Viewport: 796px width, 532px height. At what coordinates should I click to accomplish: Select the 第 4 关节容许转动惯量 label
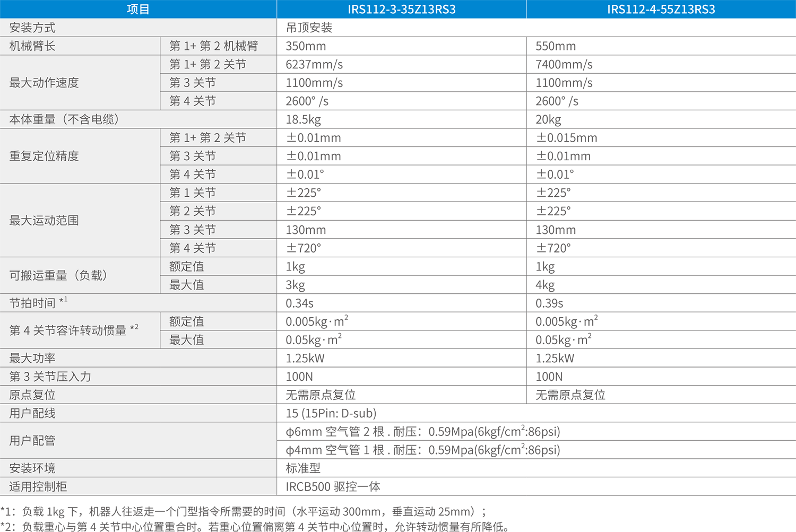coord(74,330)
